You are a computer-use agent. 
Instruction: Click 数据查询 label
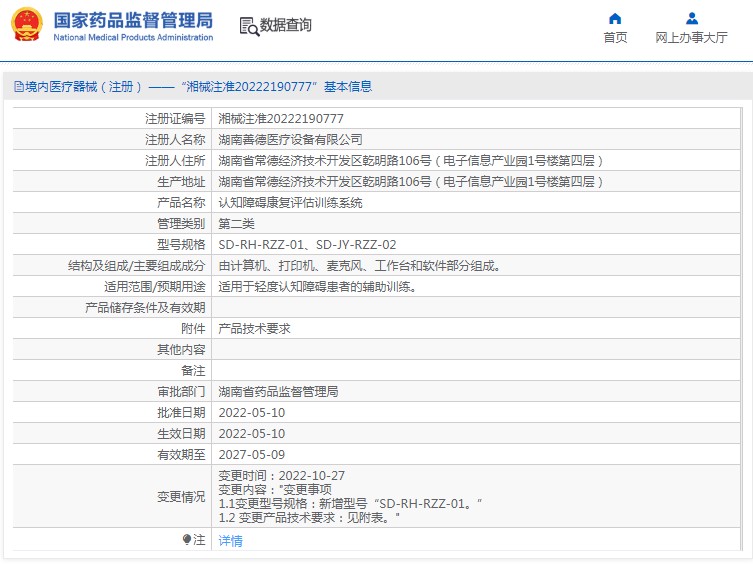(286, 25)
